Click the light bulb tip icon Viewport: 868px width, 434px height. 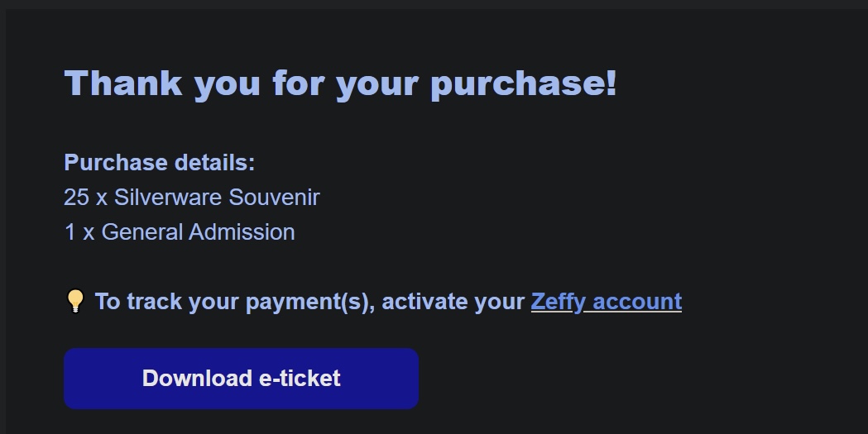(x=75, y=301)
